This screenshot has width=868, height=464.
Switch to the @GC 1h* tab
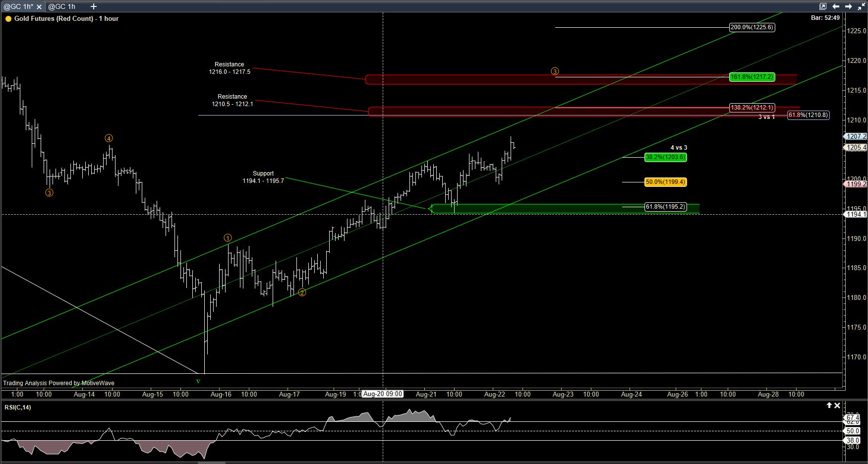(x=18, y=7)
